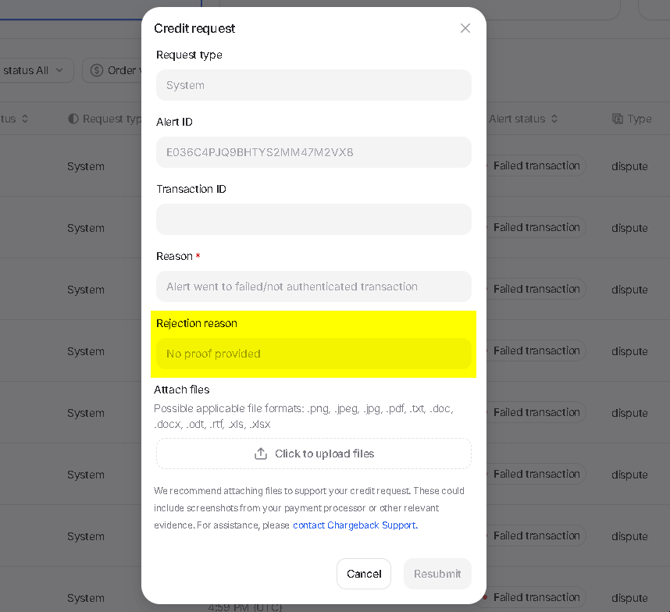Open the status All dropdown

[33, 70]
